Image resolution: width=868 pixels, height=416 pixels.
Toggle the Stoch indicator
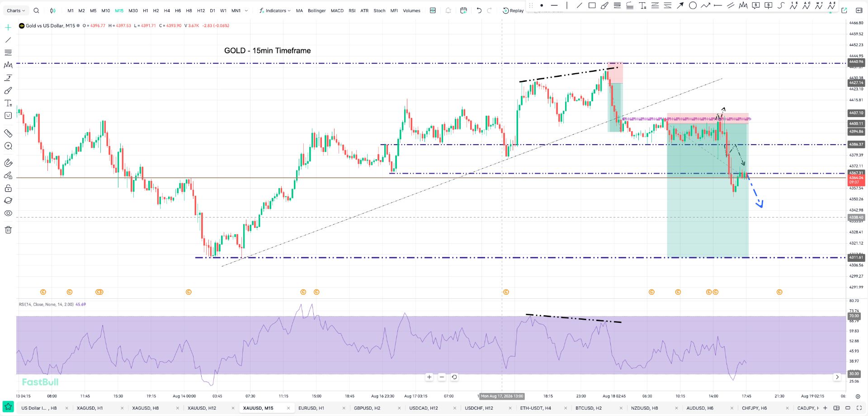pos(379,10)
